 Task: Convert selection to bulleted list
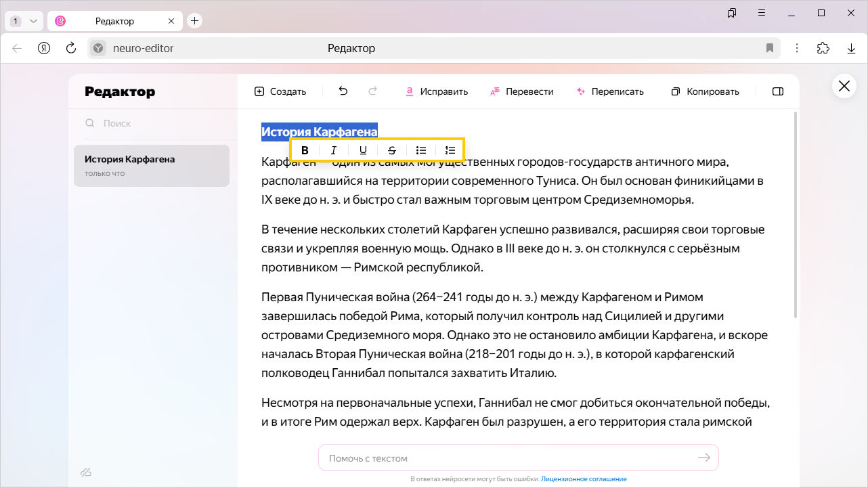point(421,150)
